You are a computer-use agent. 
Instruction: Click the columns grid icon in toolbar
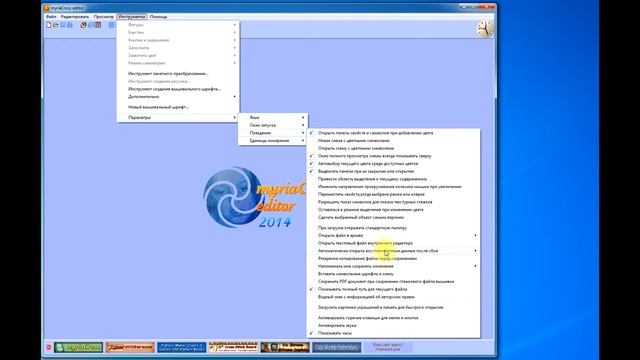pos(98,25)
